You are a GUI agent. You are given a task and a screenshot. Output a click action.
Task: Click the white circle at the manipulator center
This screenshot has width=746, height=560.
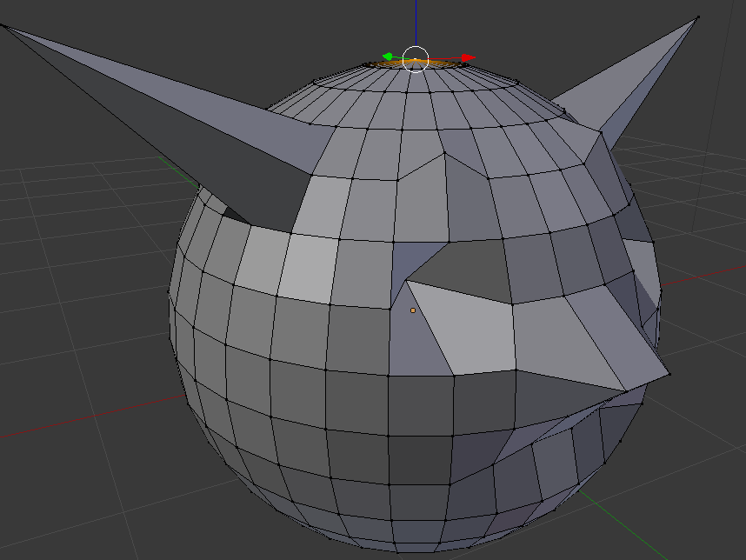[x=416, y=59]
